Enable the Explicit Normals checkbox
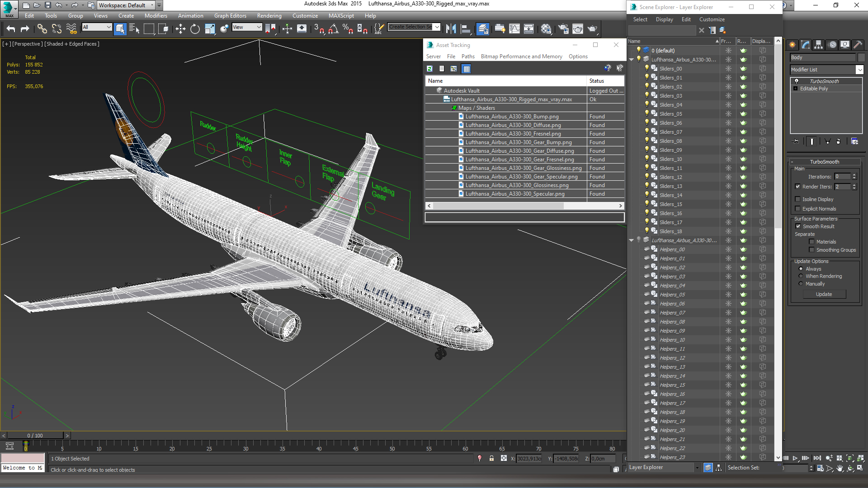 [798, 209]
